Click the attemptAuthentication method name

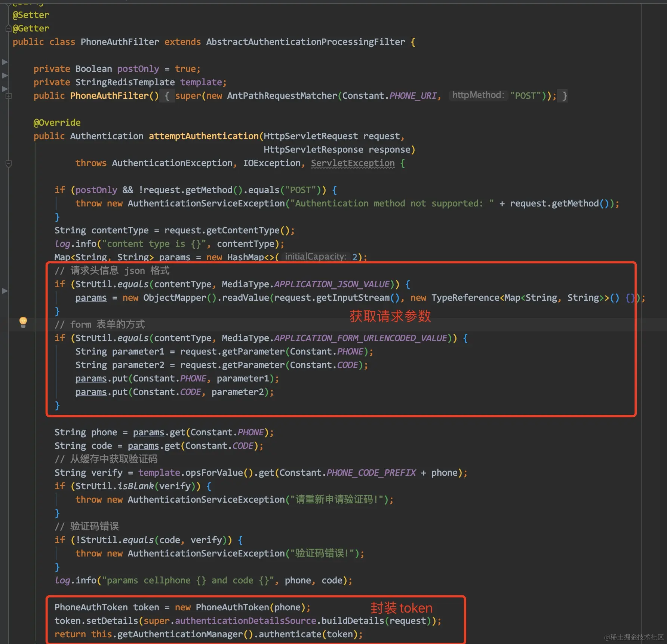[x=203, y=136]
